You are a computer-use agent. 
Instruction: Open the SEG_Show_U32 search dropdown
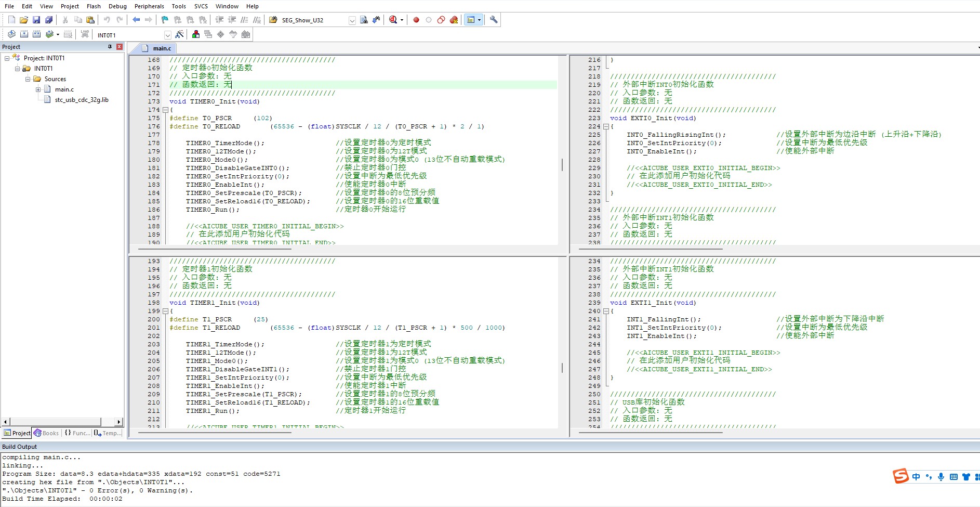pos(352,20)
